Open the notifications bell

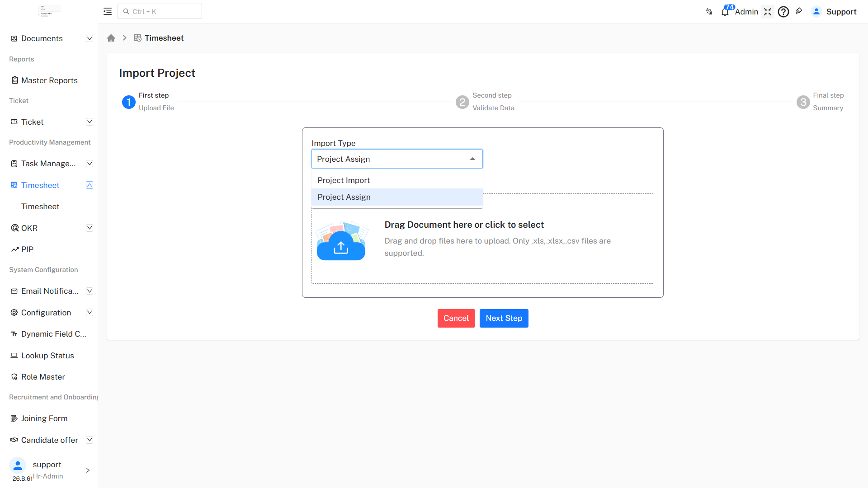point(725,12)
